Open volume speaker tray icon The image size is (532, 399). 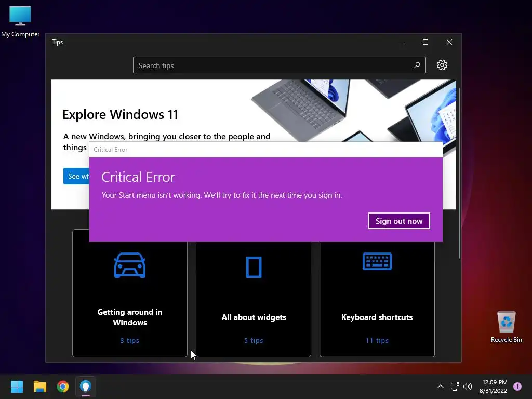[468, 387]
